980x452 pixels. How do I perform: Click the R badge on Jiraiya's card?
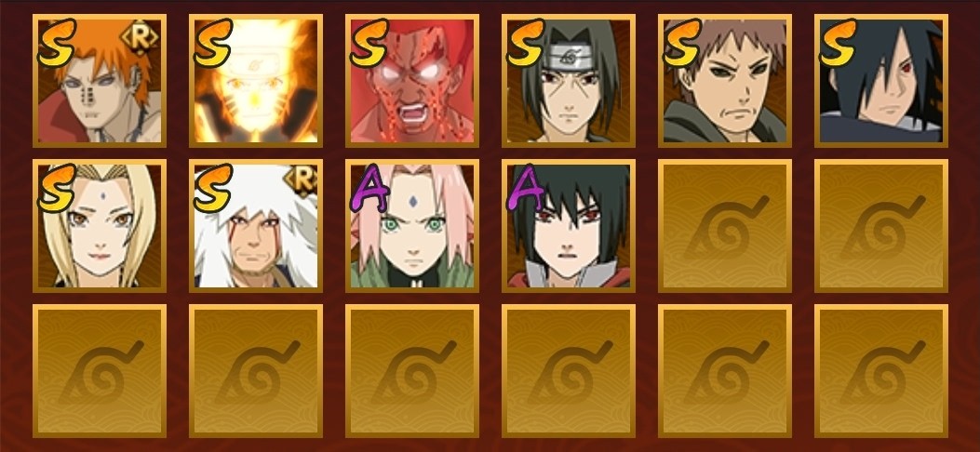[300, 181]
